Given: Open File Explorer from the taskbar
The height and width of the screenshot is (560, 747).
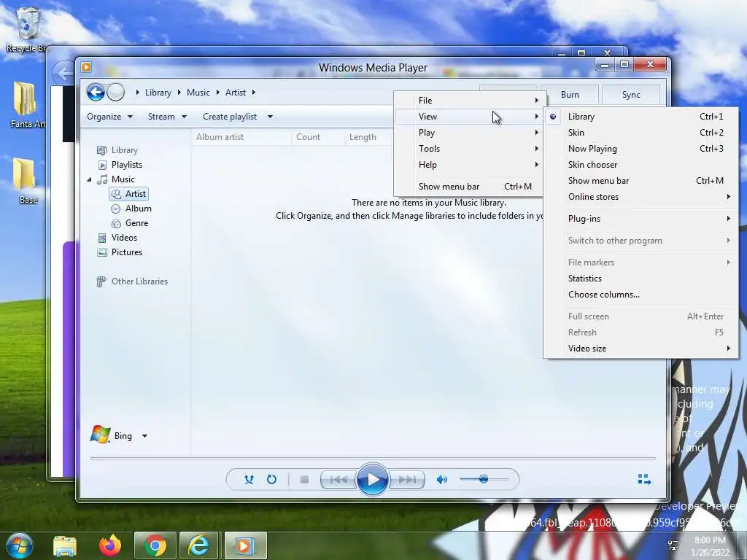Looking at the screenshot, I should (x=65, y=545).
